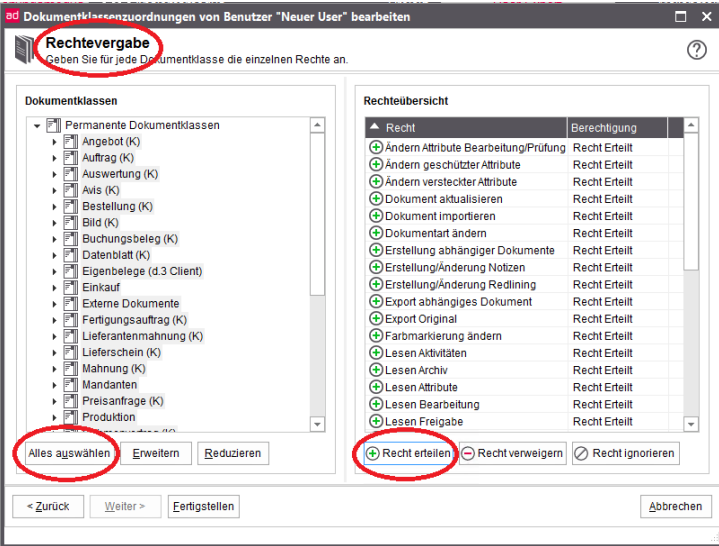Sort by the Berechtigung column header
Screen dimensions: 719x546
click(616, 128)
